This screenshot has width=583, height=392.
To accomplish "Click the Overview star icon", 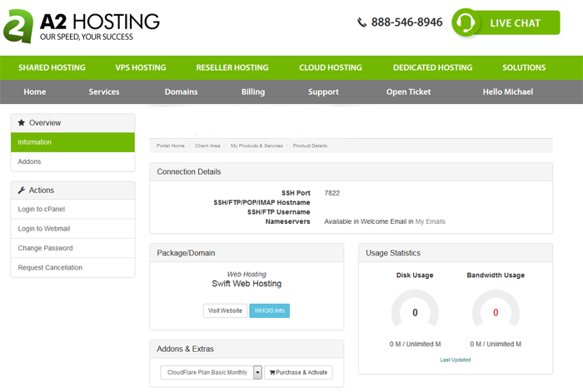I will pos(22,122).
